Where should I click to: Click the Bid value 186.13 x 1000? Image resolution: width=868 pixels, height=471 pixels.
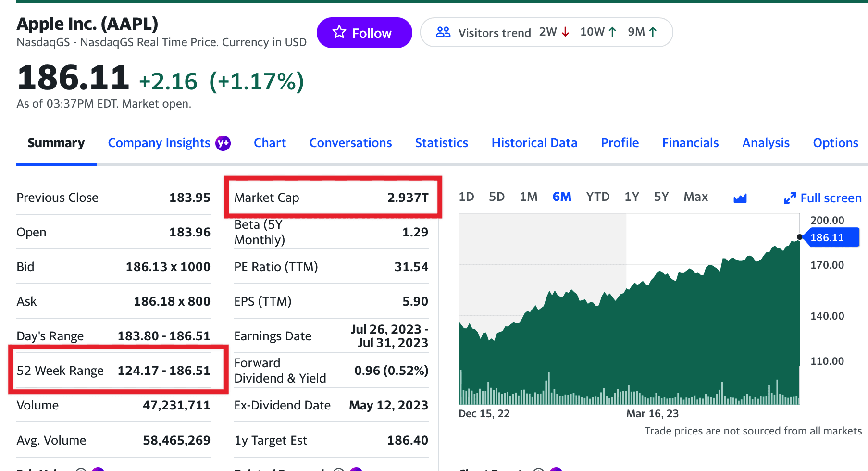168,267
